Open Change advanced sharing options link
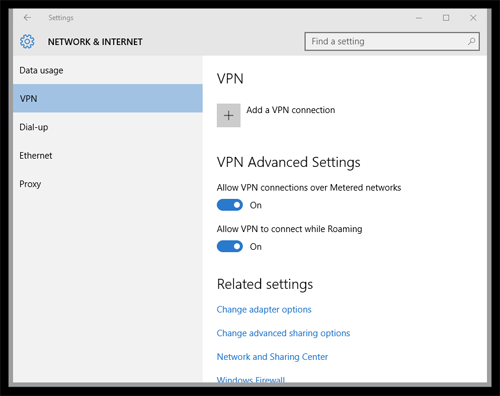This screenshot has height=396, width=500. click(x=283, y=333)
